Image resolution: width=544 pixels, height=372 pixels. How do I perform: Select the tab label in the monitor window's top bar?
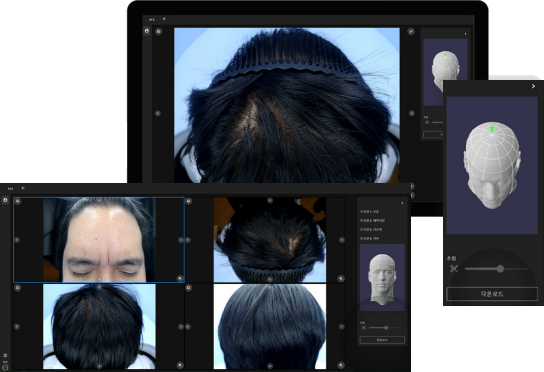(x=152, y=20)
